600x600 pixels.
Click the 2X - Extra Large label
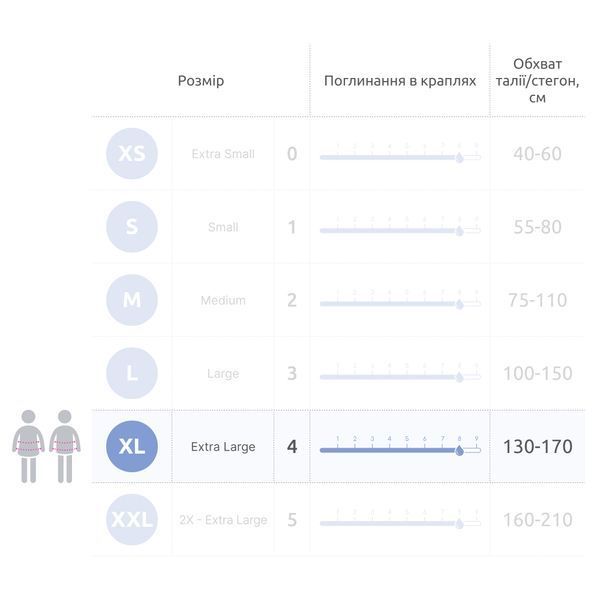tap(223, 520)
